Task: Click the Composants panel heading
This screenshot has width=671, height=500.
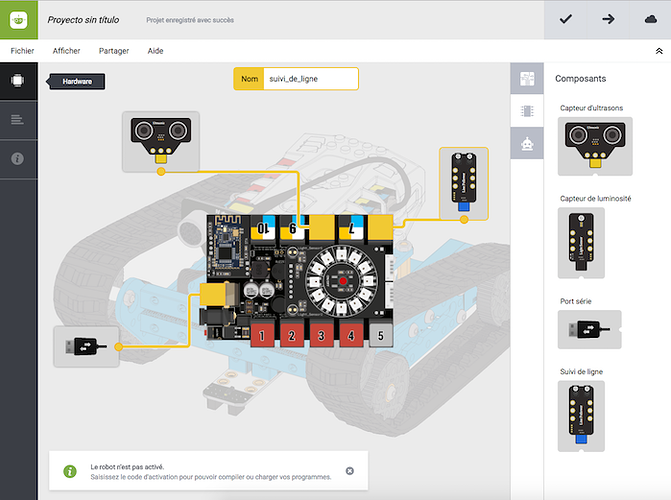Action: pos(580,78)
